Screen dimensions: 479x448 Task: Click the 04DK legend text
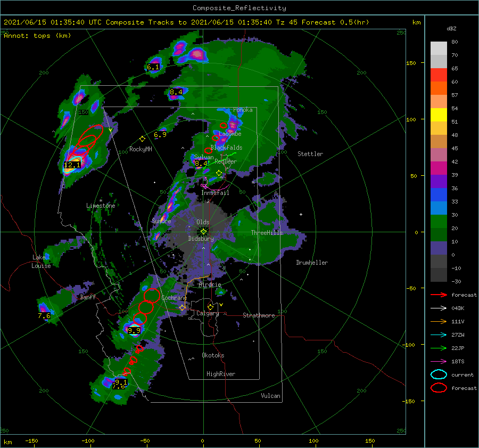[458, 308]
